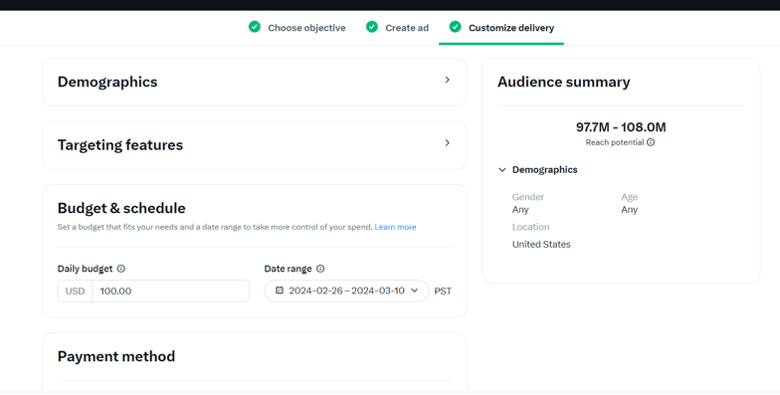Click the green checkmark beside Create ad
780x395 pixels.
(372, 27)
